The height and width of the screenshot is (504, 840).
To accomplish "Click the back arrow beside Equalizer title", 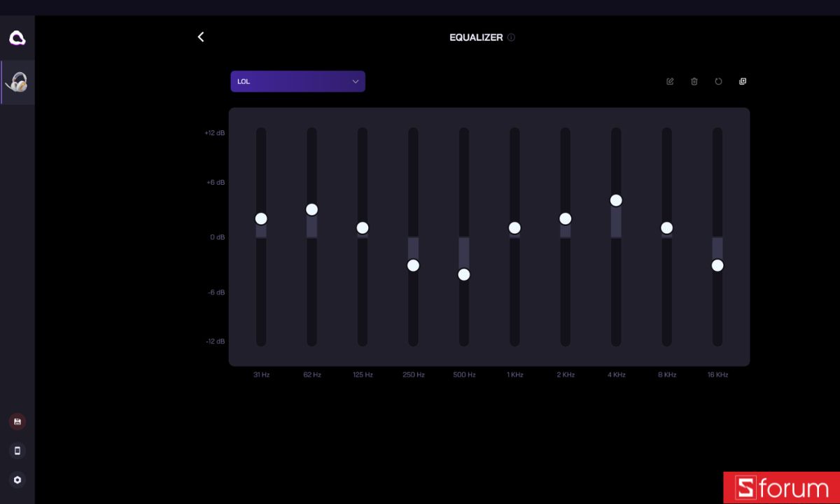I will [x=201, y=37].
